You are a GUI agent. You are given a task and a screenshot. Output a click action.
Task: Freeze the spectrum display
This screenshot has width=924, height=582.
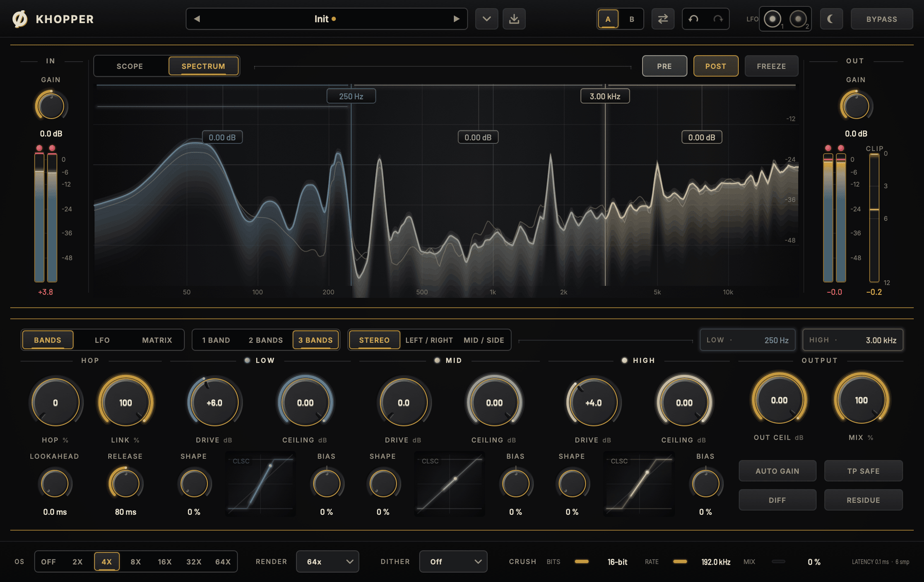(x=771, y=66)
